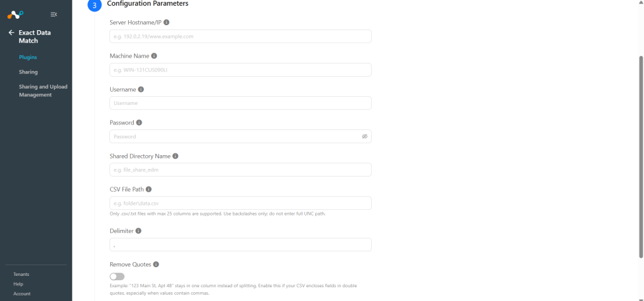Image resolution: width=644 pixels, height=301 pixels.
Task: Open Sharing sidebar item
Action: click(28, 72)
